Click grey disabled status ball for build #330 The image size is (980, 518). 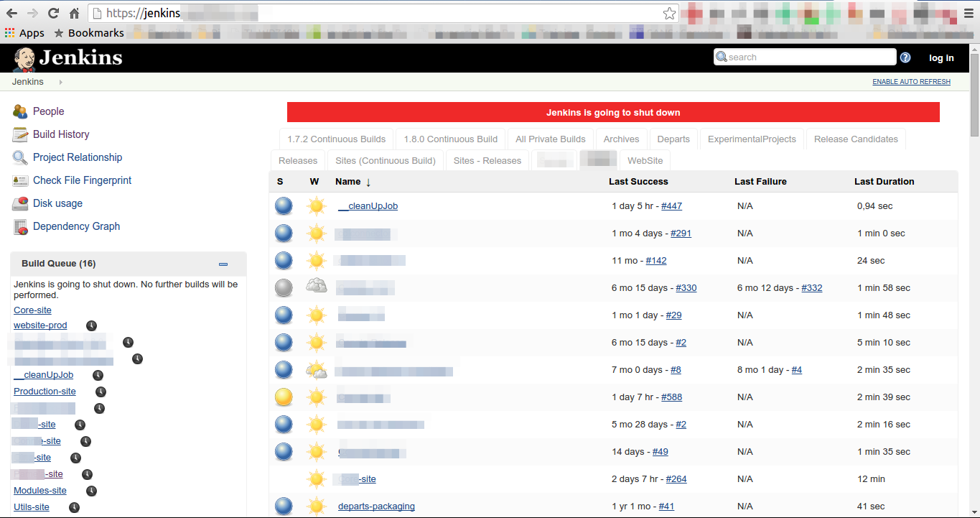point(284,288)
